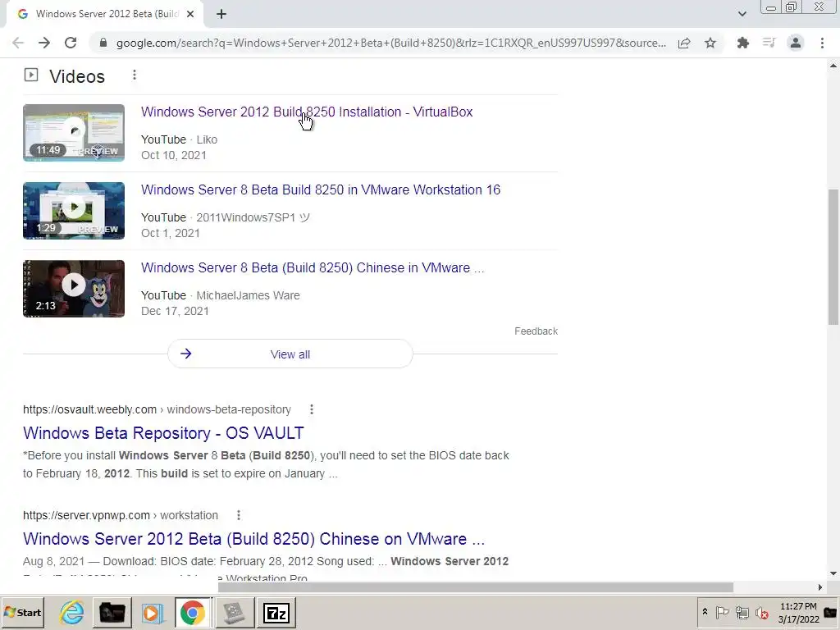The image size is (840, 630).
Task: Open the Extensions puzzle icon
Action: pos(743,43)
